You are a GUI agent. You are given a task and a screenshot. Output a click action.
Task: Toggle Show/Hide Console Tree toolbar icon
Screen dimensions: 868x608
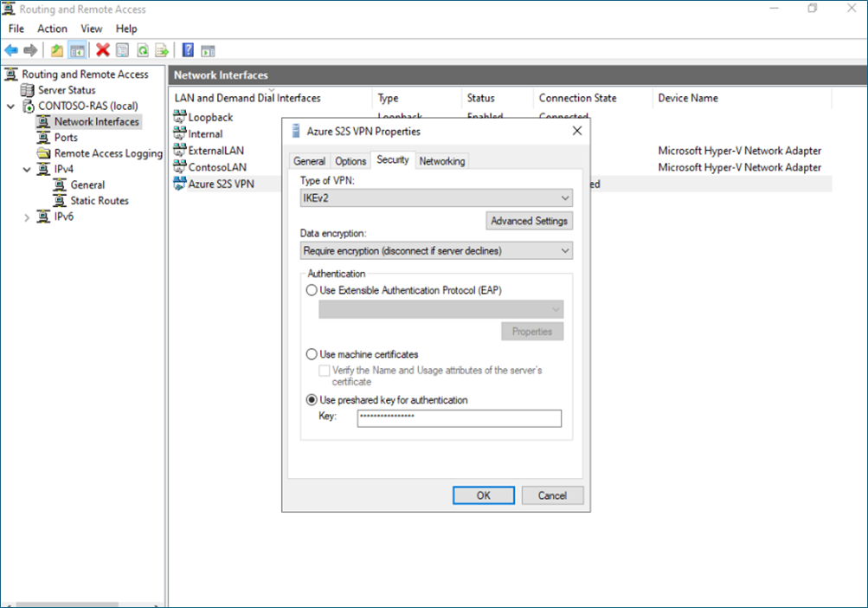[x=77, y=50]
